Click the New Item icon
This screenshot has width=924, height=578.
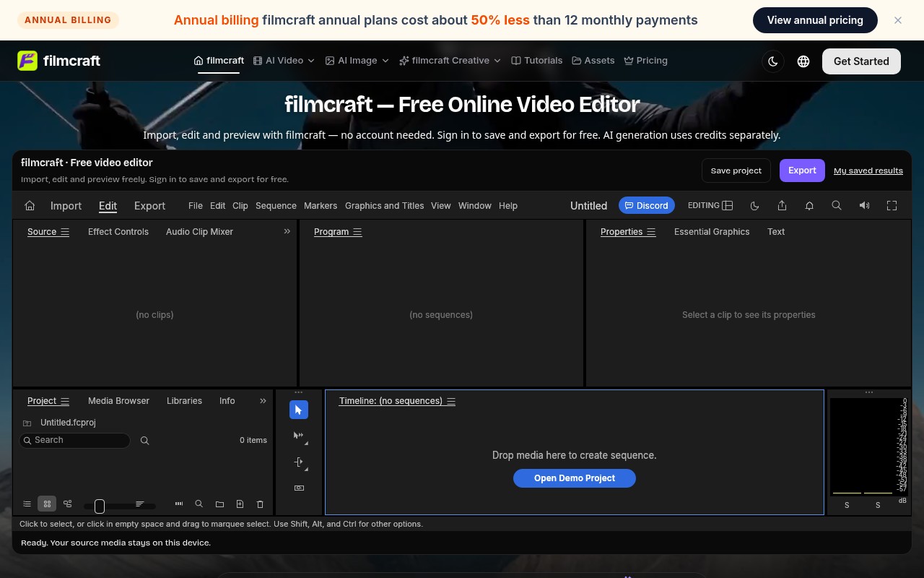pyautogui.click(x=240, y=504)
